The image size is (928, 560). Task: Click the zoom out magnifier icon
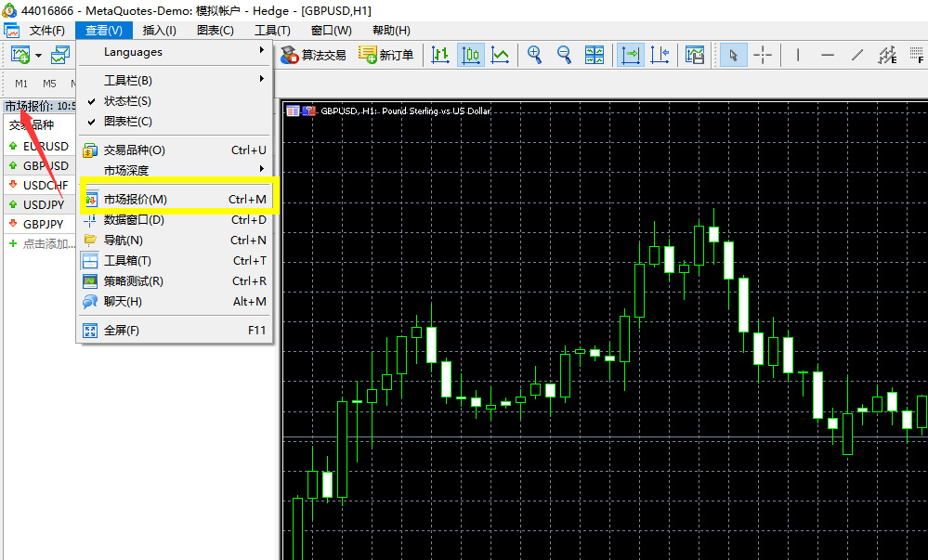[x=564, y=55]
